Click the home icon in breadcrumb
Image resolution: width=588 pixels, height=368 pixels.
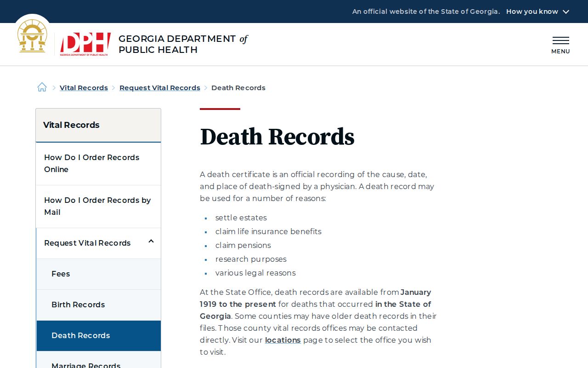coord(42,87)
